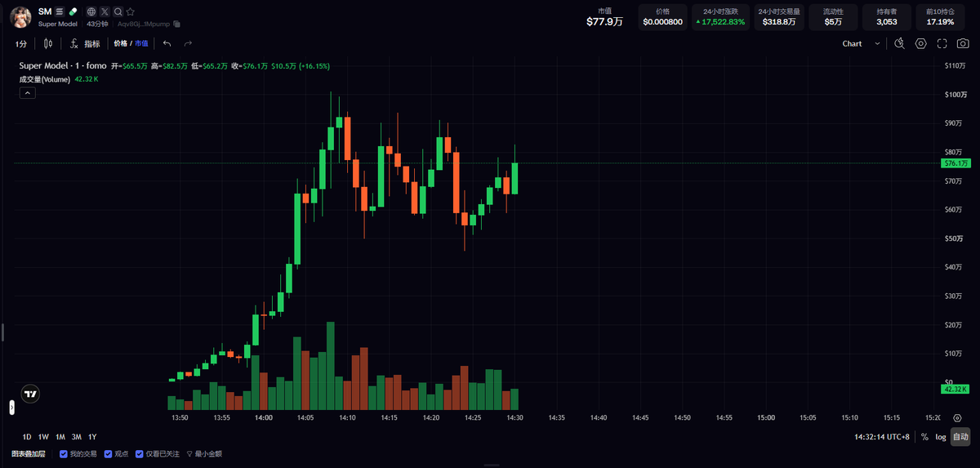Click the quick search tool icon

[x=899, y=43]
